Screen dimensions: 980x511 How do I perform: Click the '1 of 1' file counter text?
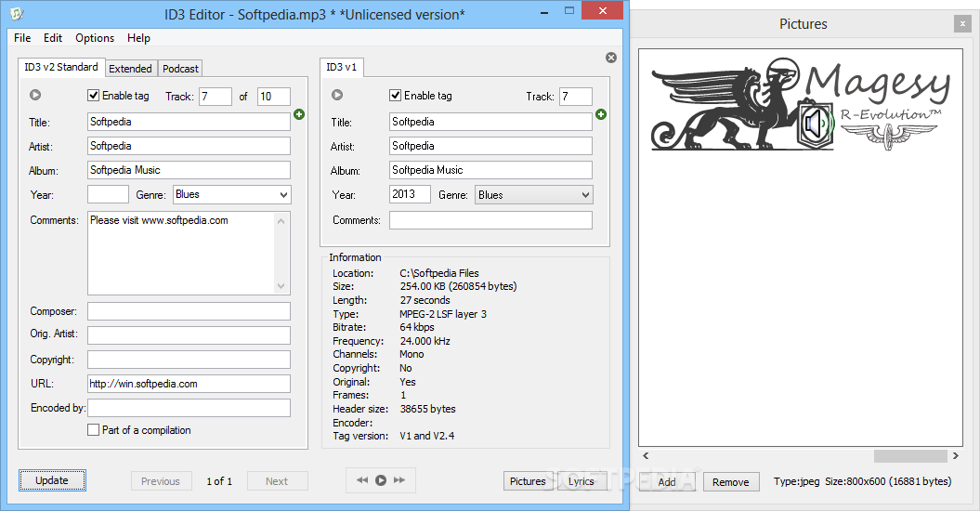pyautogui.click(x=219, y=481)
